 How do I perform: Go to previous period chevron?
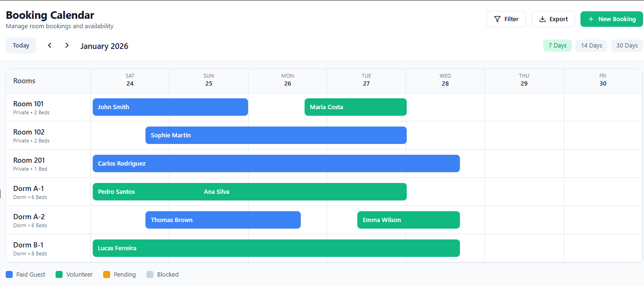pos(50,46)
